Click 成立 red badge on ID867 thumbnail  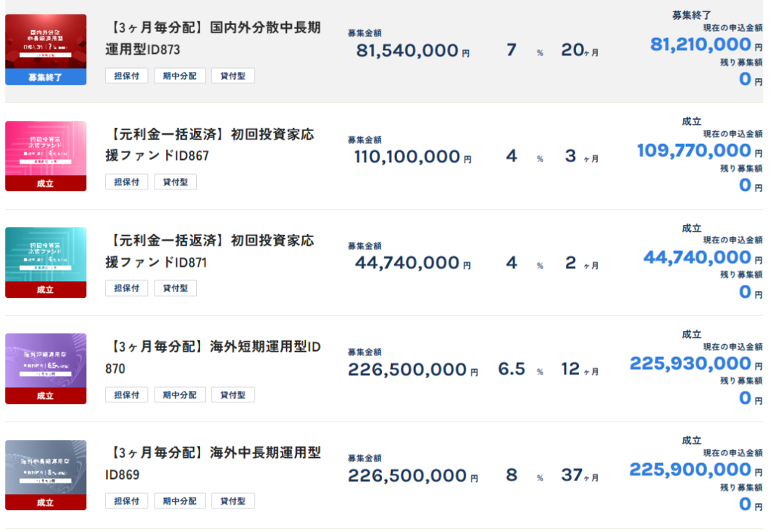(x=45, y=183)
